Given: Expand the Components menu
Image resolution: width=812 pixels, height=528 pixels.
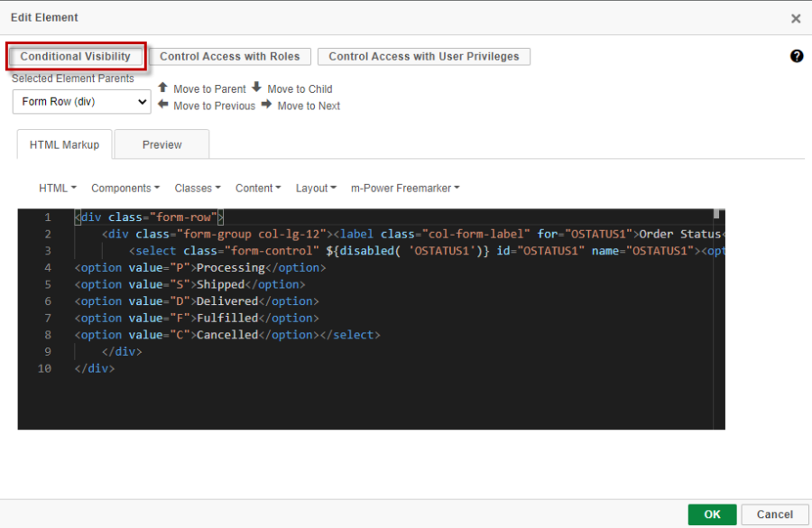Looking at the screenshot, I should 125,188.
